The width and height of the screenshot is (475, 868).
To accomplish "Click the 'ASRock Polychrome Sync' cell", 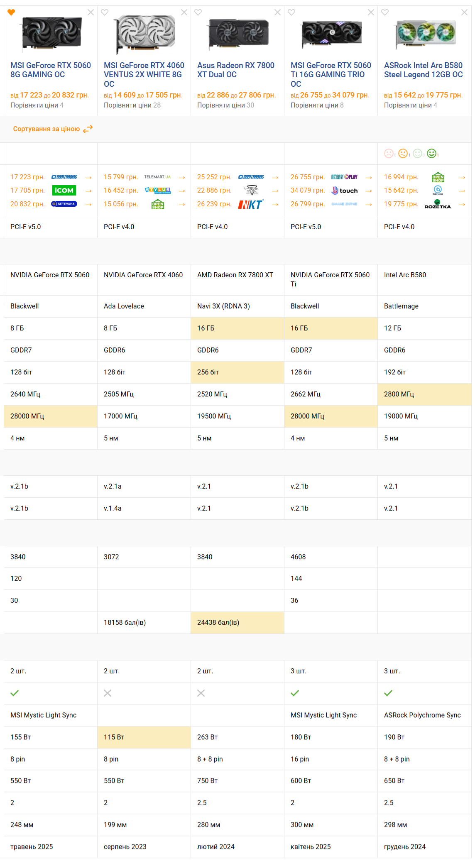I will tap(424, 715).
